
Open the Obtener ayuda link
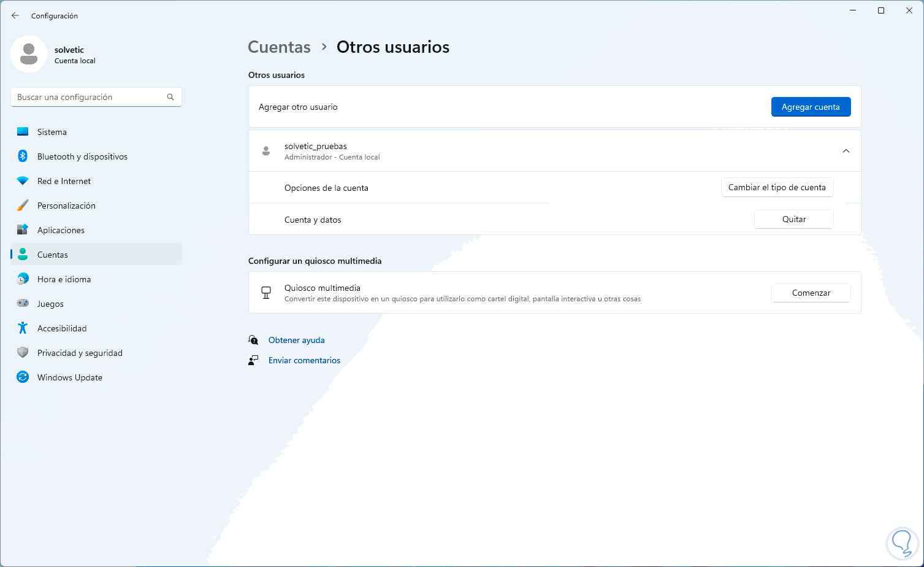pyautogui.click(x=297, y=340)
